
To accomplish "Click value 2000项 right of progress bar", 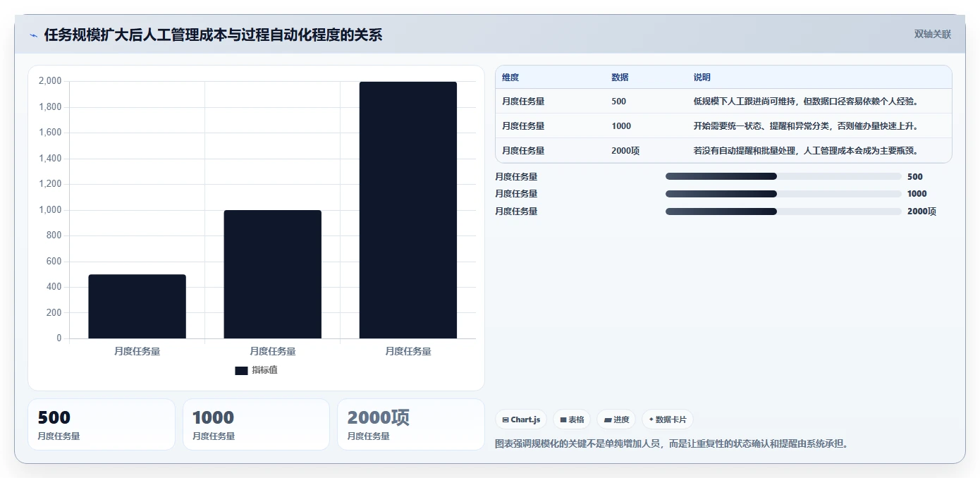I will [x=921, y=212].
